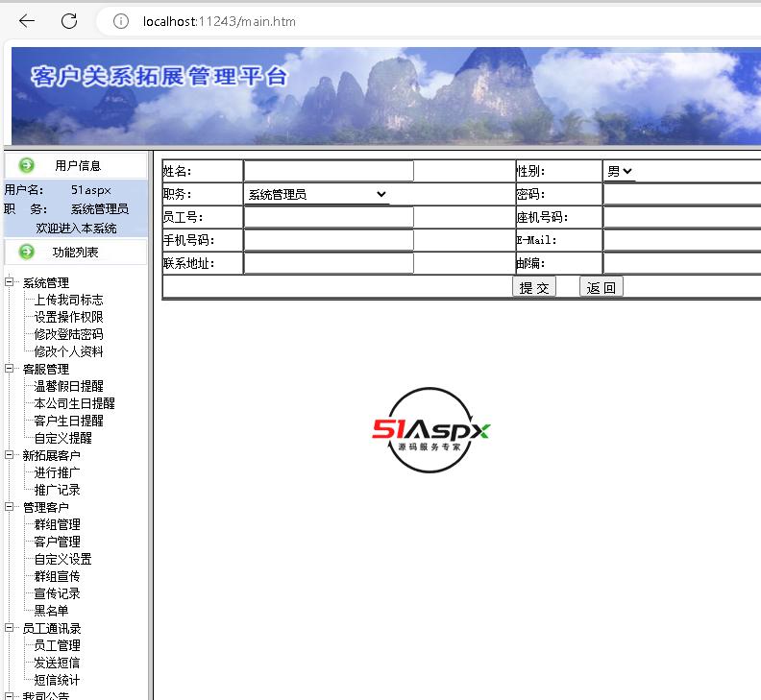Click the 功能列表 panel header
The image size is (761, 700).
[x=76, y=253]
